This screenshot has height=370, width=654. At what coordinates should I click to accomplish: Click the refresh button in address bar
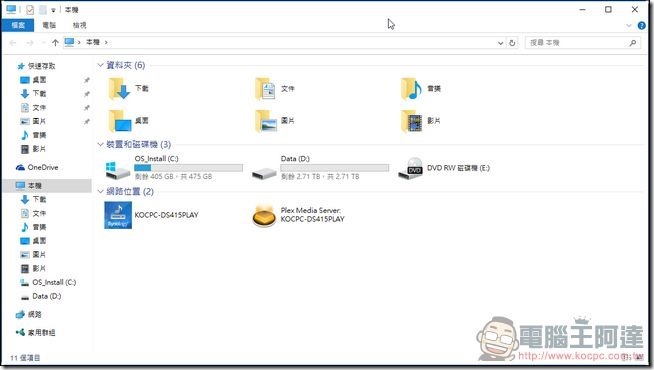tap(512, 43)
